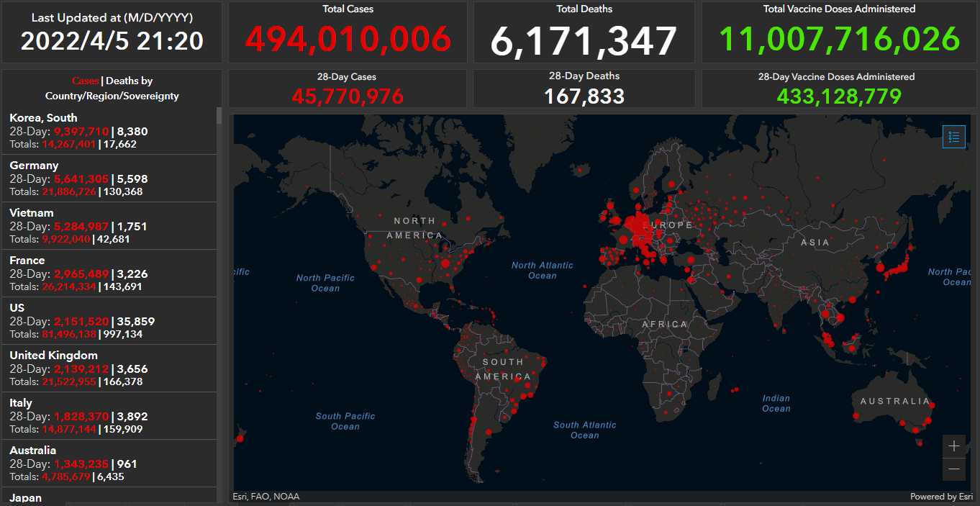Click the AFRICA map label
Image resolution: width=980 pixels, height=506 pixels.
pos(665,325)
